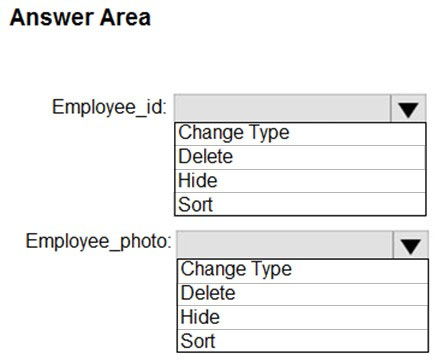Choose Hide in the Employee_photo list
Image resolution: width=441 pixels, height=360 pixels.
click(x=303, y=317)
